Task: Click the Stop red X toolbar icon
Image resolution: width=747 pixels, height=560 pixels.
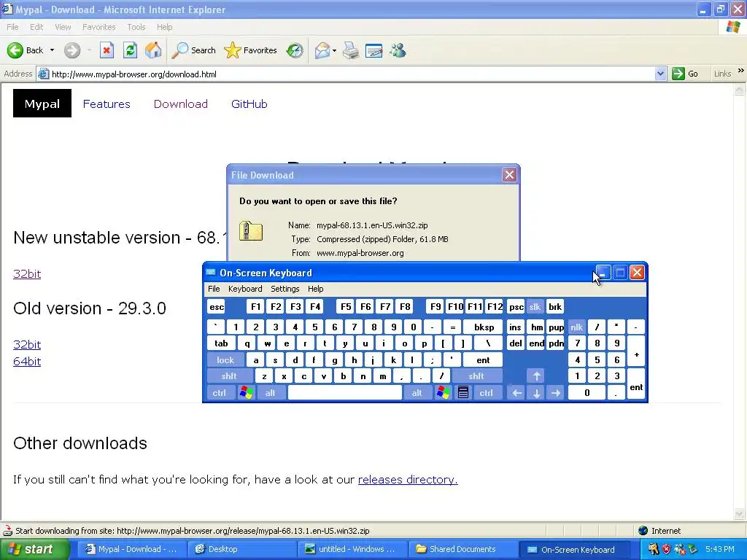Action: [107, 50]
